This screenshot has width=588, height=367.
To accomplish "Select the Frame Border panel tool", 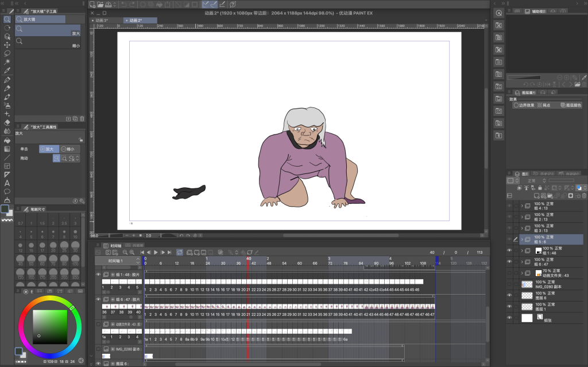I will pyautogui.click(x=7, y=166).
